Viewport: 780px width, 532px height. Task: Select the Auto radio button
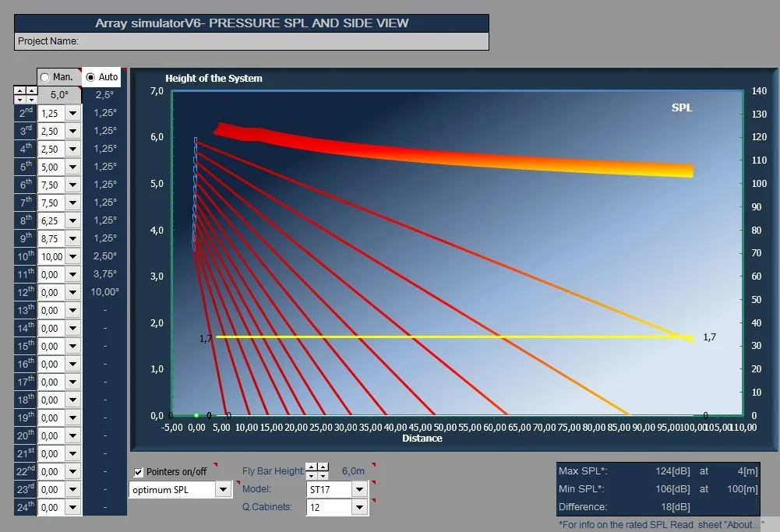[x=91, y=77]
